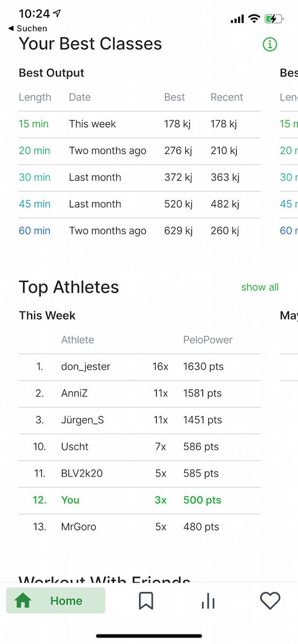Open the don_jester athlete row

pyautogui.click(x=140, y=367)
